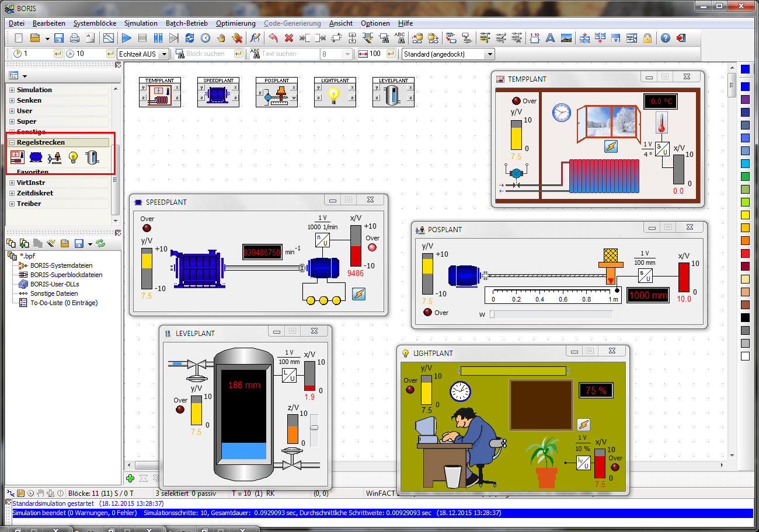Open the Bearbeiten menu
This screenshot has height=532, width=759.
click(48, 23)
